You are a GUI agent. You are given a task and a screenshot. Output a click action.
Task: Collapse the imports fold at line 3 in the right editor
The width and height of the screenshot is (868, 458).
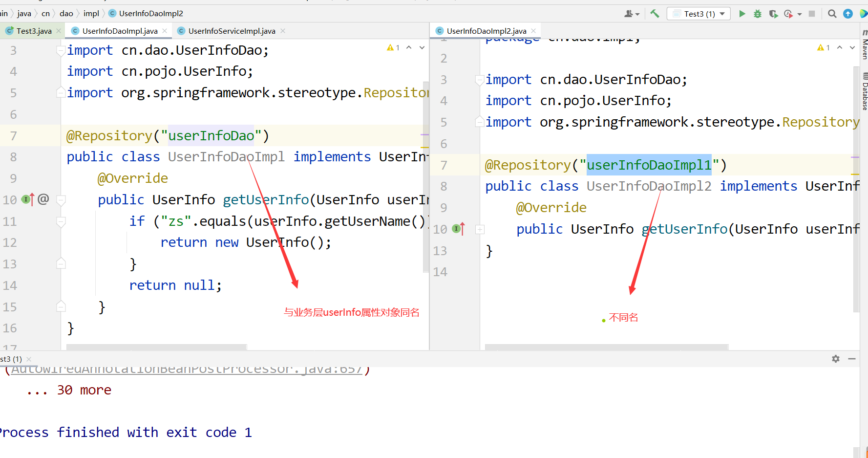tap(480, 80)
